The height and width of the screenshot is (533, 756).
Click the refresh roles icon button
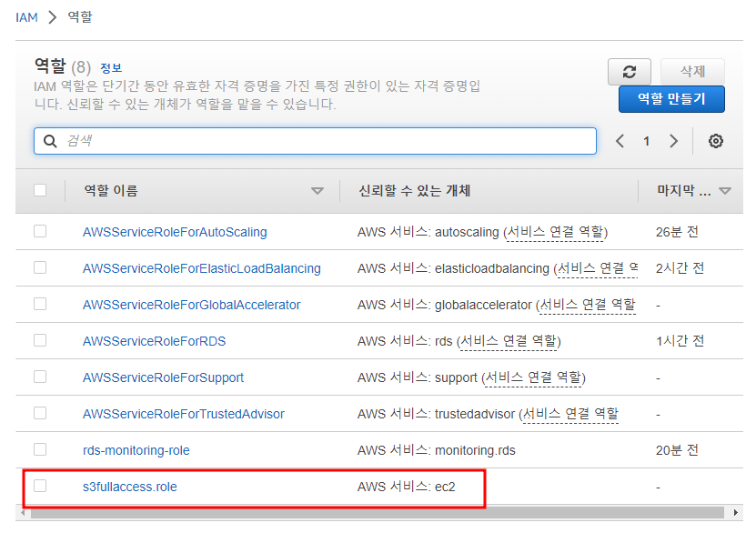[x=630, y=72]
